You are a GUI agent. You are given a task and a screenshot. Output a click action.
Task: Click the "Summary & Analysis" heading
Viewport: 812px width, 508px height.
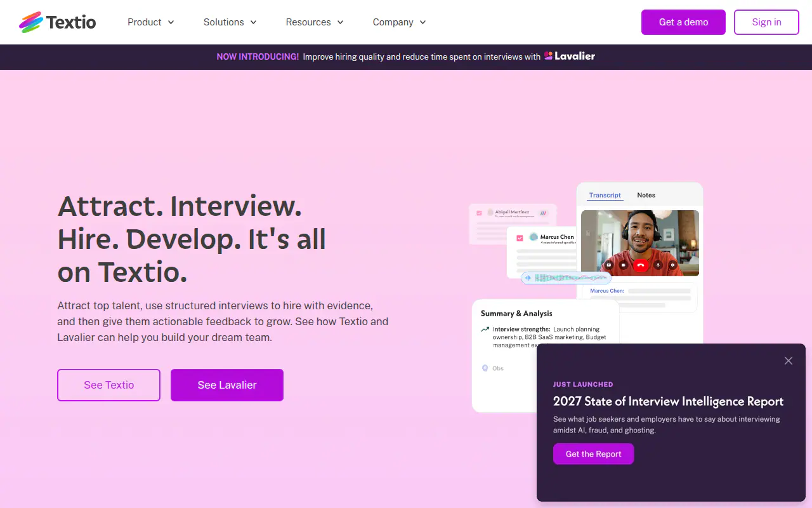click(x=516, y=314)
